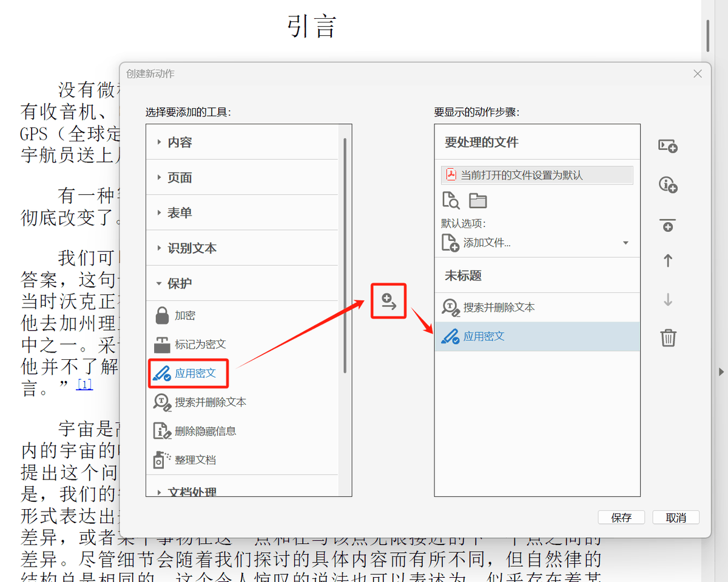This screenshot has width=728, height=582.
Task: Click the 要处理的文件 heading
Action: (x=482, y=142)
